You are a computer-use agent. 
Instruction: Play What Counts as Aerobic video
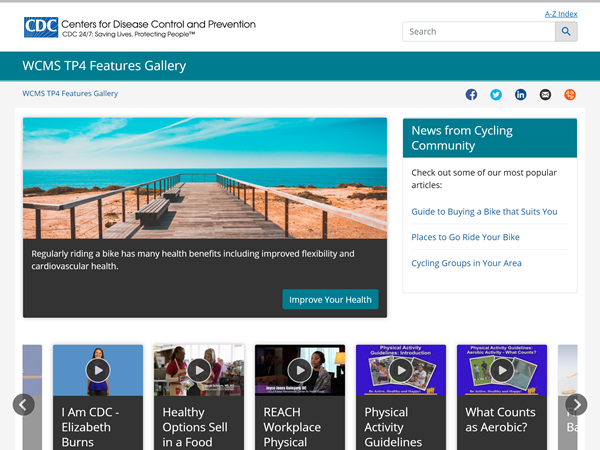[502, 370]
